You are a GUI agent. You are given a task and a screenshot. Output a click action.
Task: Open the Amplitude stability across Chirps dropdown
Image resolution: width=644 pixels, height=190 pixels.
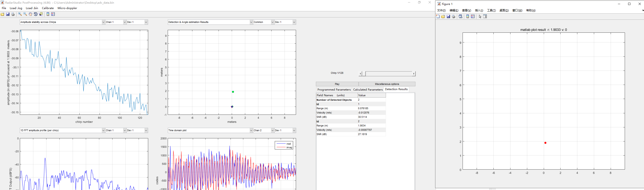tap(62, 22)
